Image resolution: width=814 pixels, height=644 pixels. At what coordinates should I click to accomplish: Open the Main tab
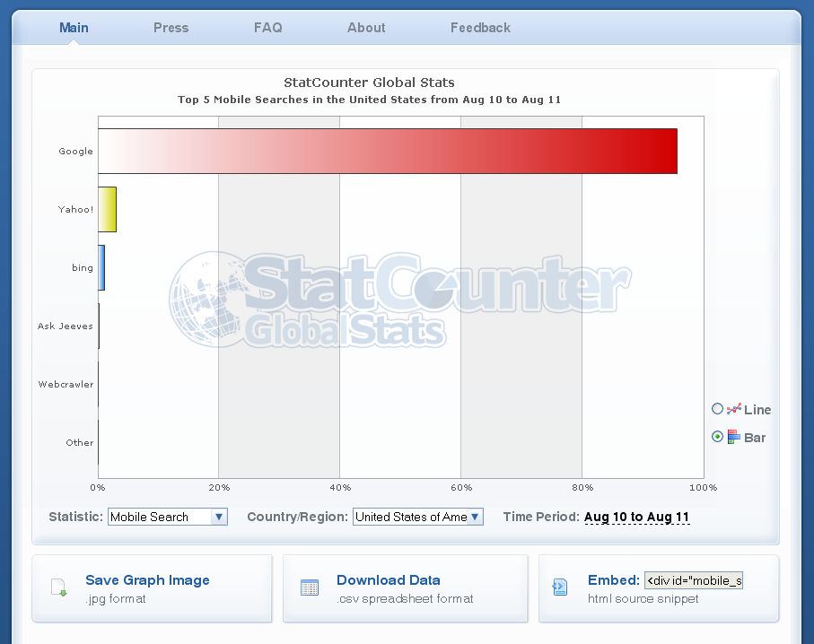point(74,28)
